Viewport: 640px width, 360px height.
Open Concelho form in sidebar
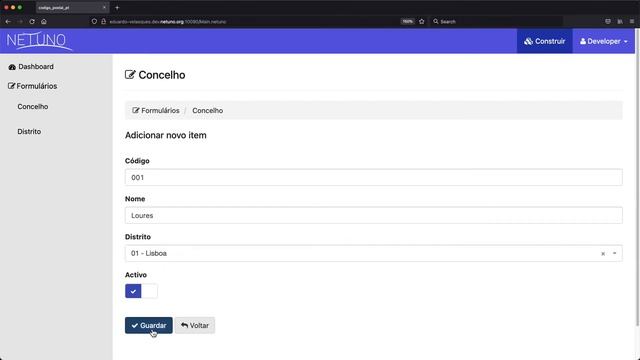point(33,107)
